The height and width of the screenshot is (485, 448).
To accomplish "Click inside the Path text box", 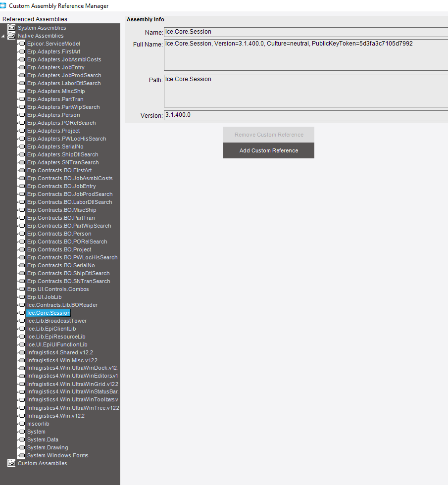I will coord(306,91).
